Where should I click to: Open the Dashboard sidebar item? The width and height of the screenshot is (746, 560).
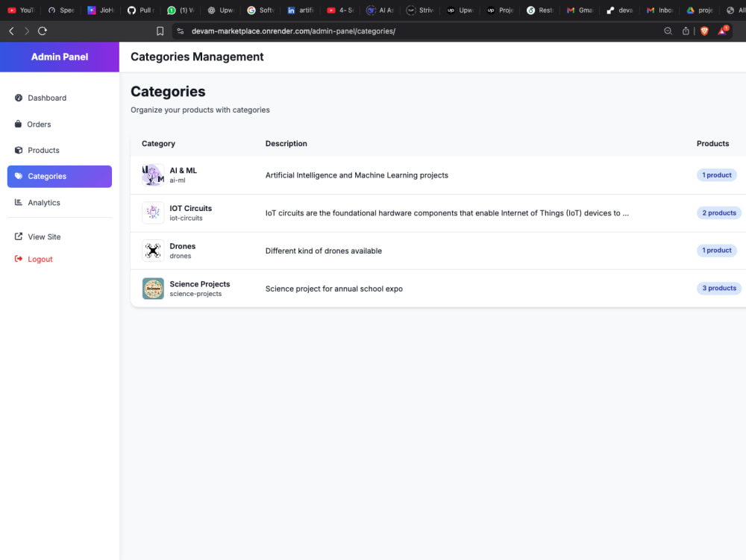[x=60, y=98]
